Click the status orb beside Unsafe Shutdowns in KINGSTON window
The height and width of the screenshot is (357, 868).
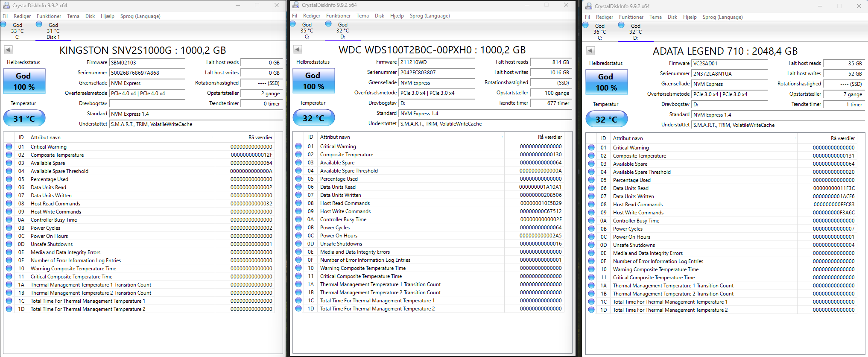point(9,244)
